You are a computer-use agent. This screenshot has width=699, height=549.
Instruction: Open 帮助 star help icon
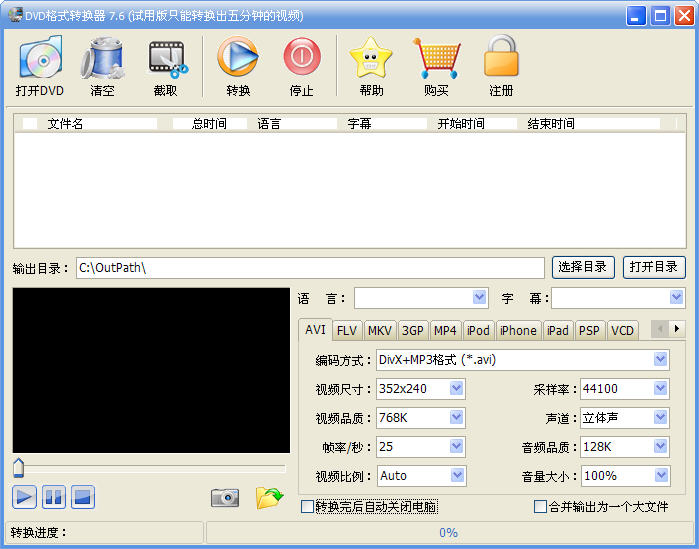[370, 57]
